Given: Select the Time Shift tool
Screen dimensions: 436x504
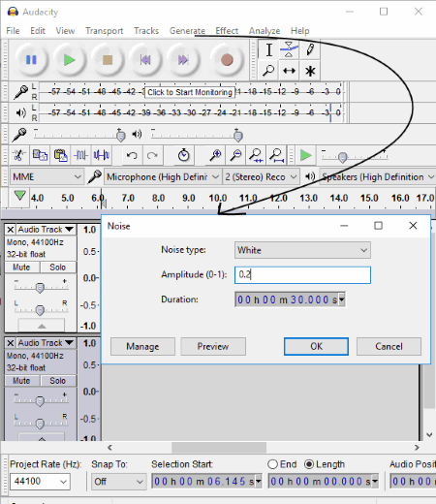Looking at the screenshot, I should [289, 71].
